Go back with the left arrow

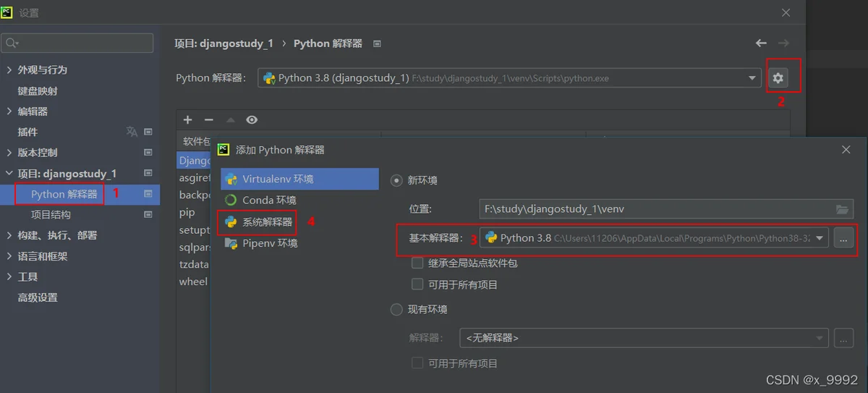click(760, 43)
